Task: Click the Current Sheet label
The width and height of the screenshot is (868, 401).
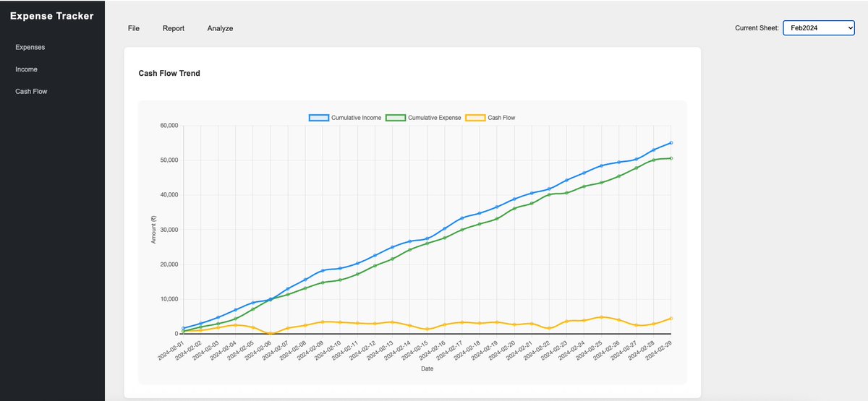Action: [757, 28]
